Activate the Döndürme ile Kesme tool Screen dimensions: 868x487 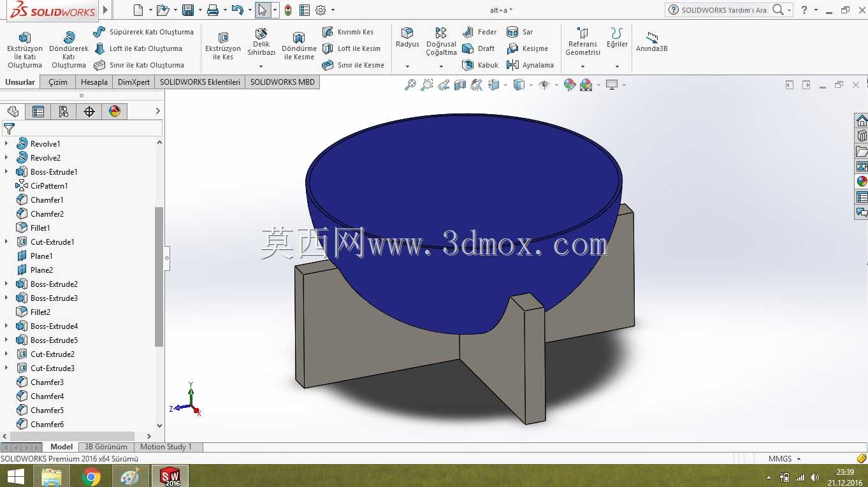click(x=299, y=45)
